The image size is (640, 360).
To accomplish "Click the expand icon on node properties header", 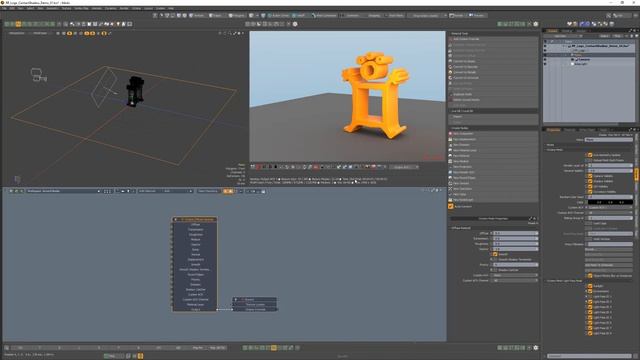I will [531, 219].
